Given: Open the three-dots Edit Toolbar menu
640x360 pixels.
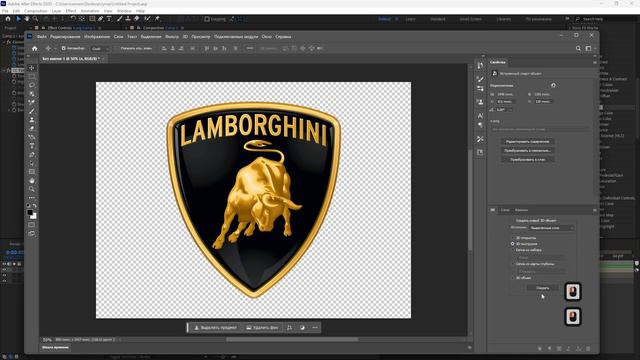Looking at the screenshot, I should tap(32, 198).
